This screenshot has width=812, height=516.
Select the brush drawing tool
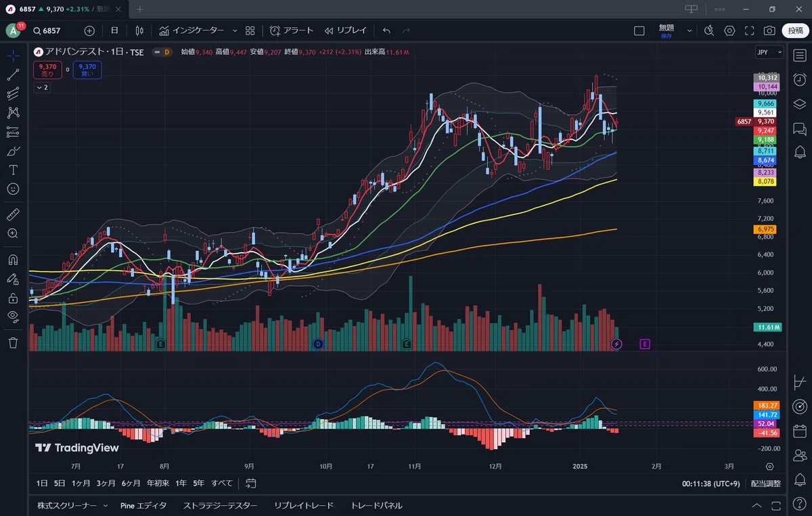pyautogui.click(x=13, y=151)
